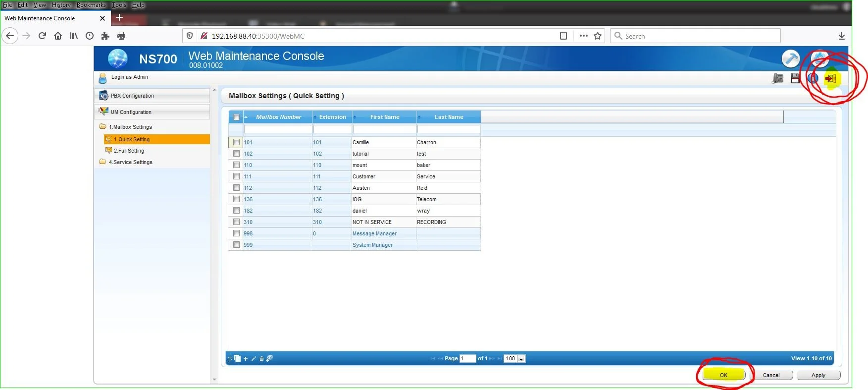Check the box for mailbox 310
Viewport: 868px width, 390px height.
236,222
